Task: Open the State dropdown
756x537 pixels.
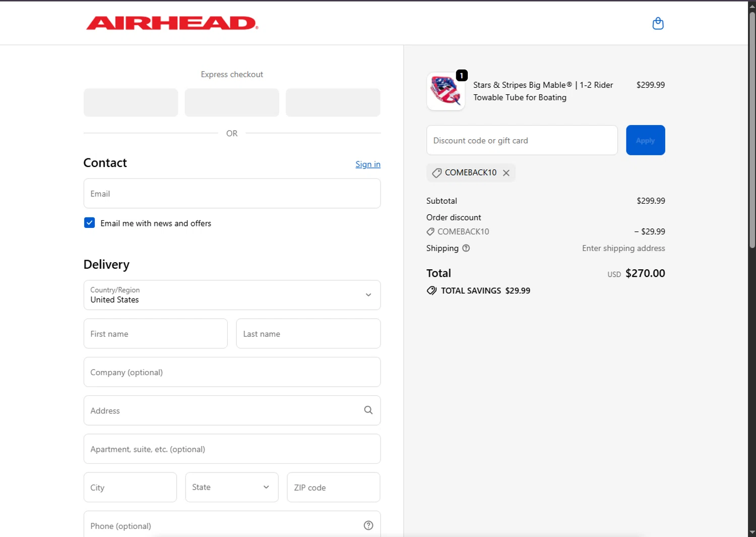Action: (x=232, y=487)
